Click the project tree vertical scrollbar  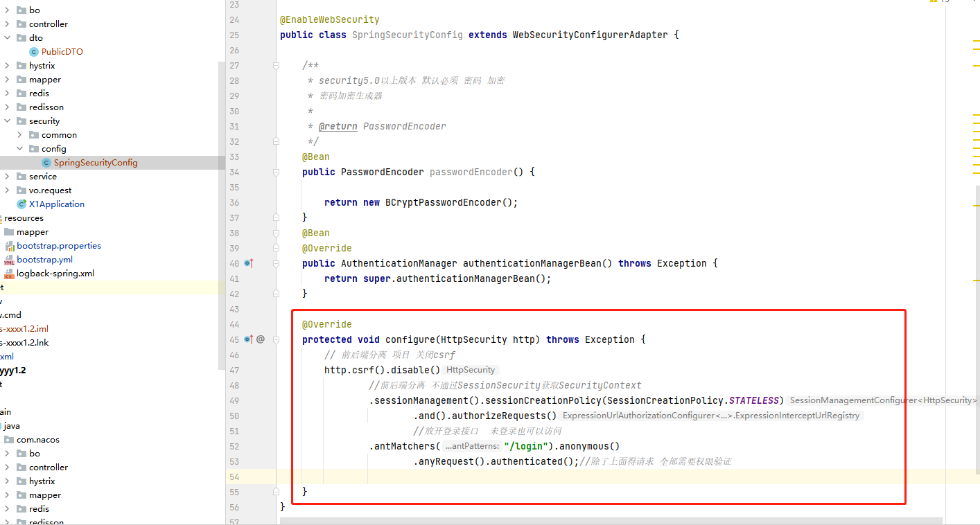[x=222, y=215]
